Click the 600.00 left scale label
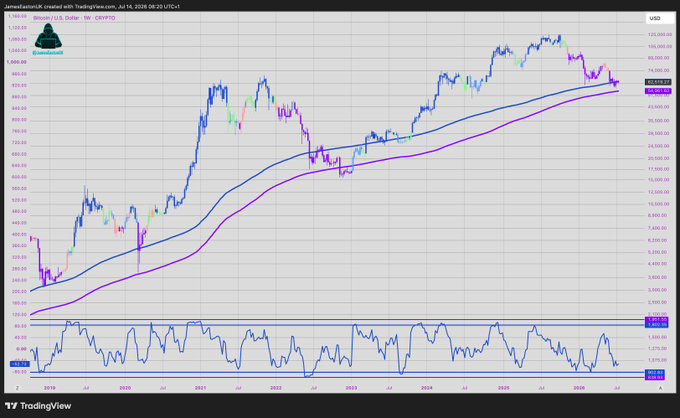This screenshot has width=680, height=418. (x=19, y=177)
